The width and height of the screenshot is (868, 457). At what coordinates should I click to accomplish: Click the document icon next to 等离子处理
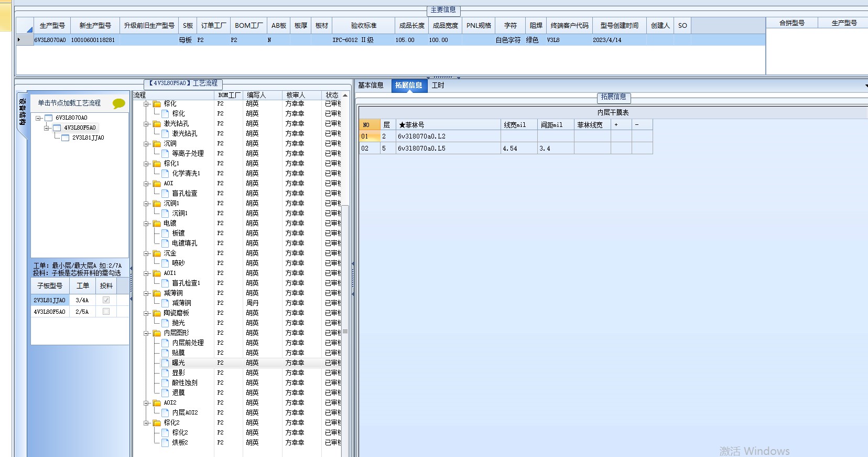(165, 154)
